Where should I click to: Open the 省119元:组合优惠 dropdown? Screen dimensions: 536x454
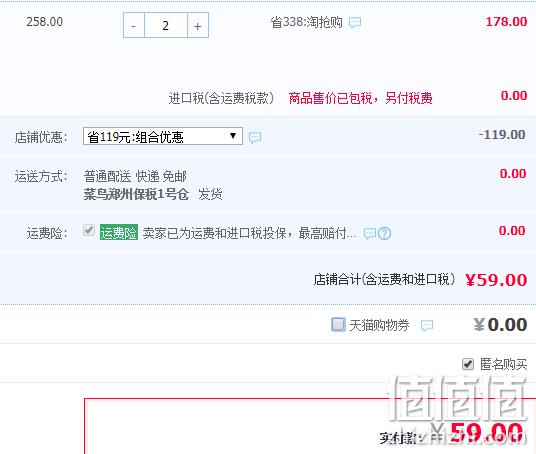163,136
